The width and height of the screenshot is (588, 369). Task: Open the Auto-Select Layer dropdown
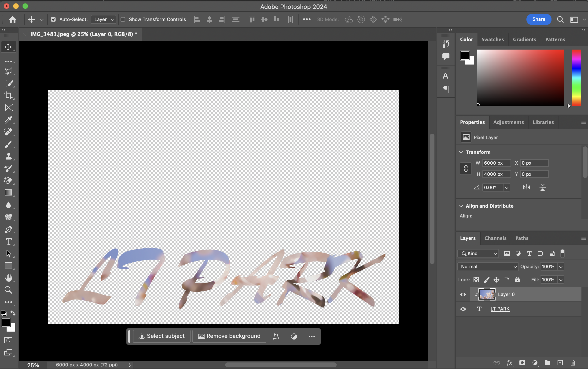(103, 19)
